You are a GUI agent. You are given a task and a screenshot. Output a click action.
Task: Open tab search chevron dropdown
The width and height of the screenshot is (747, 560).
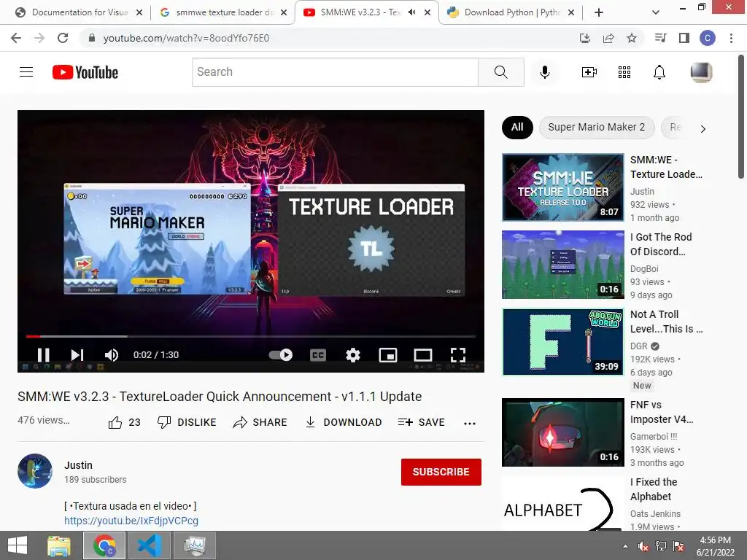(x=656, y=12)
